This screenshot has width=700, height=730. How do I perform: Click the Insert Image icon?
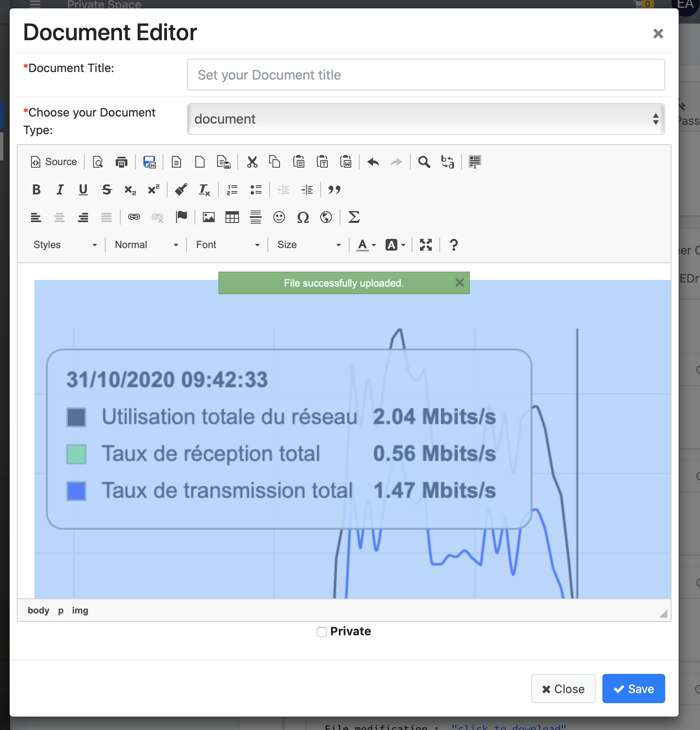(x=209, y=217)
